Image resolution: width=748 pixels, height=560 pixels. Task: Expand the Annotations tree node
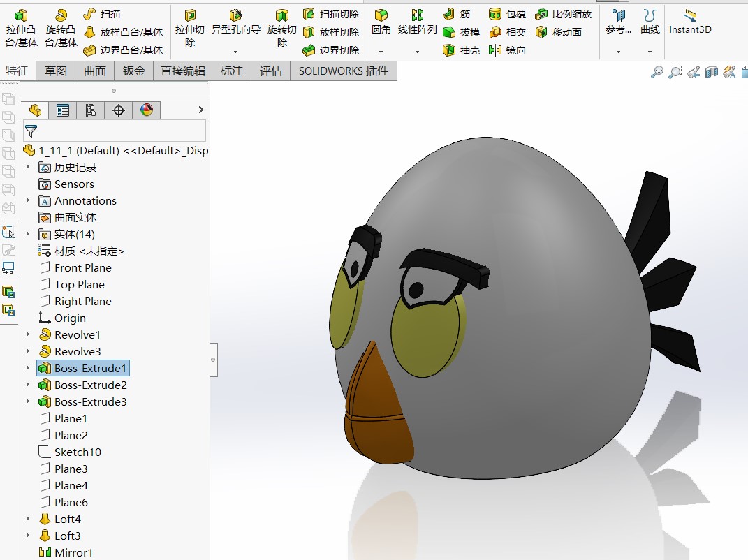(x=28, y=200)
